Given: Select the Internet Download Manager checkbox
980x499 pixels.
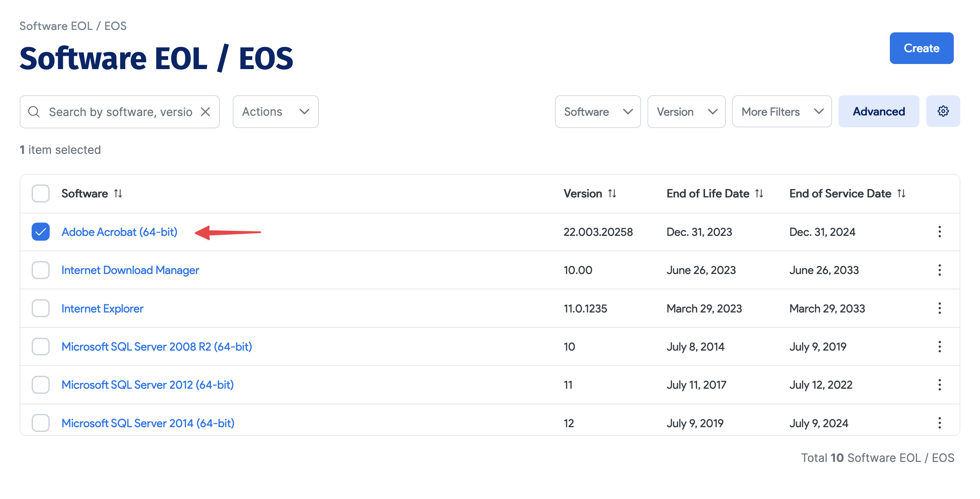Looking at the screenshot, I should coord(40,270).
